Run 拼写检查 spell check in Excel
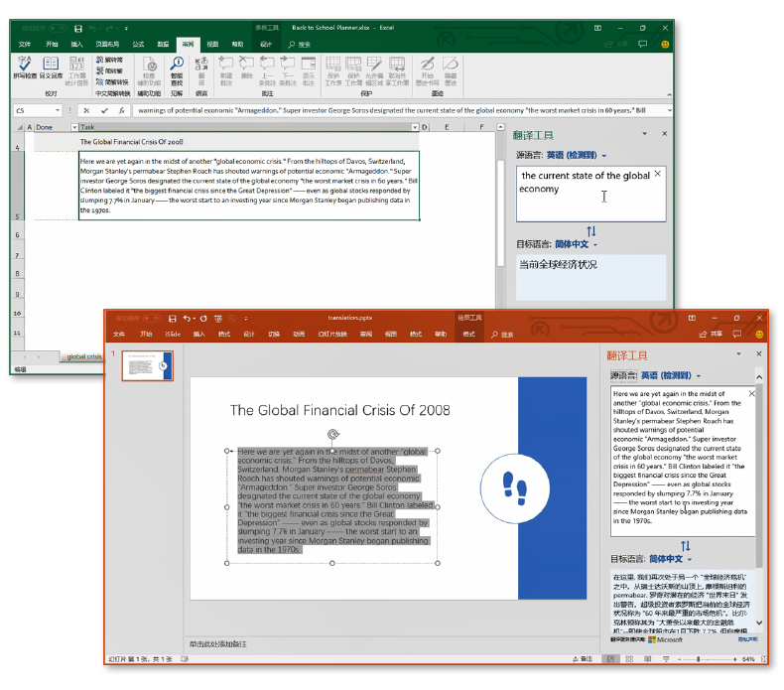The width and height of the screenshot is (784, 690). (25, 68)
